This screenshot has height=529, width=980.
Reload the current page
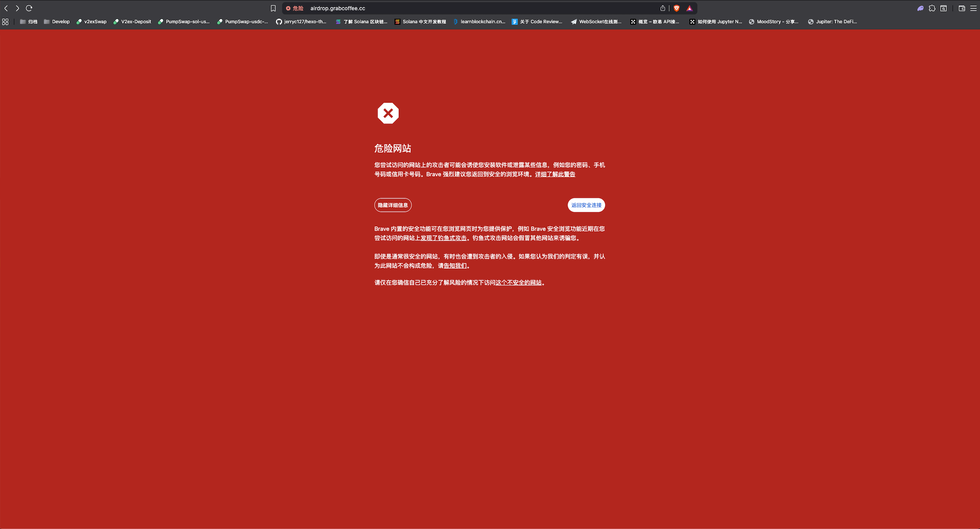(29, 8)
